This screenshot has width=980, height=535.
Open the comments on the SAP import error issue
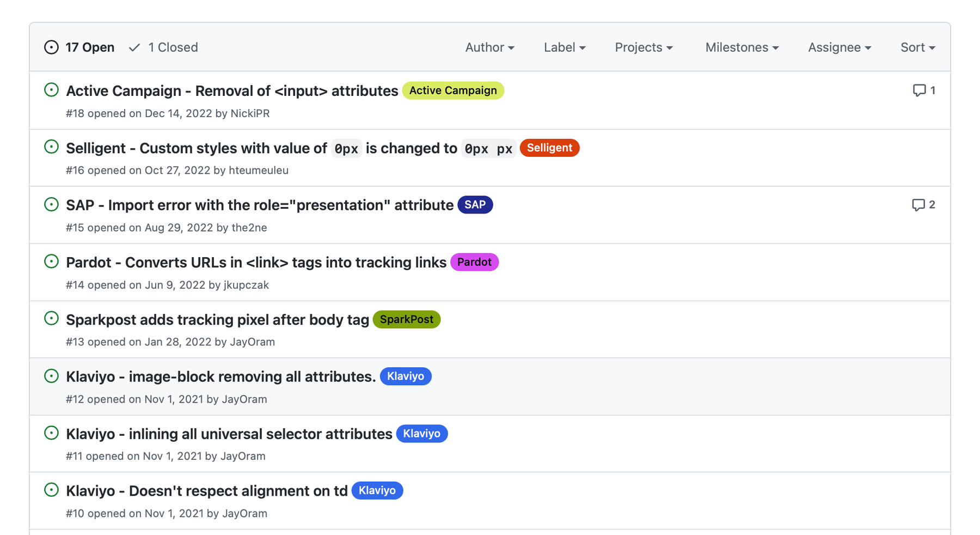pyautogui.click(x=923, y=205)
